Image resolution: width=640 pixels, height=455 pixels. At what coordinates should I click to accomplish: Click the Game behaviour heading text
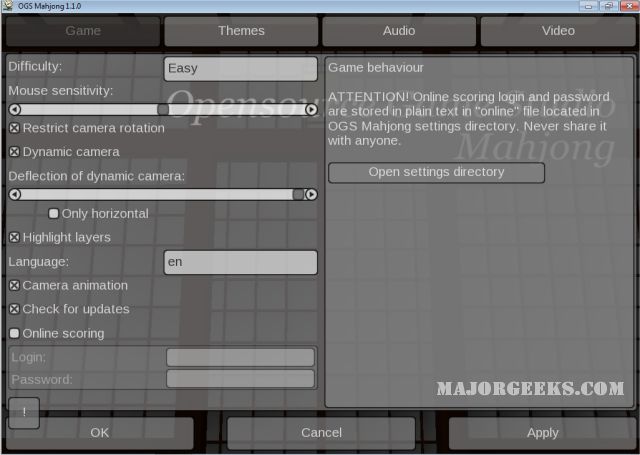tap(376, 68)
